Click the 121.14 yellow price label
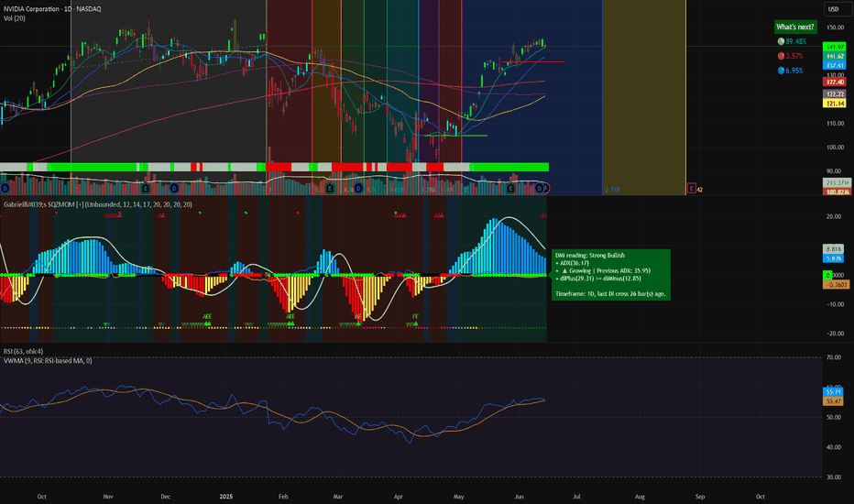The image size is (854, 504). (x=835, y=103)
